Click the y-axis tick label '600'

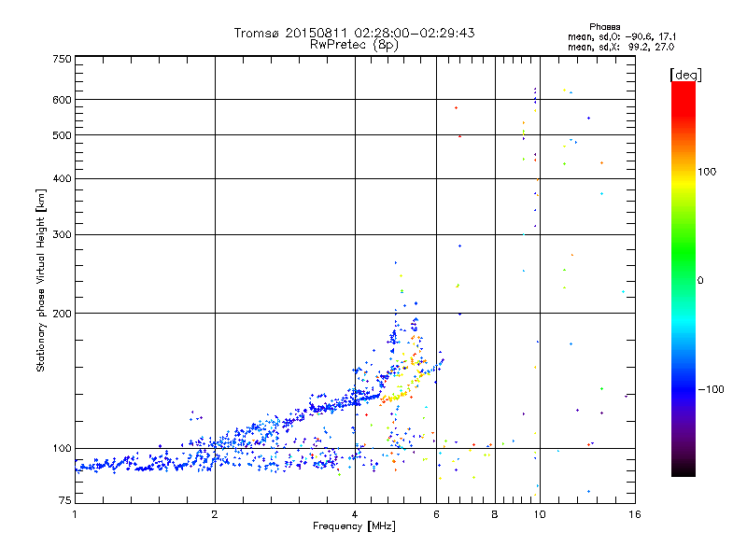click(x=62, y=100)
